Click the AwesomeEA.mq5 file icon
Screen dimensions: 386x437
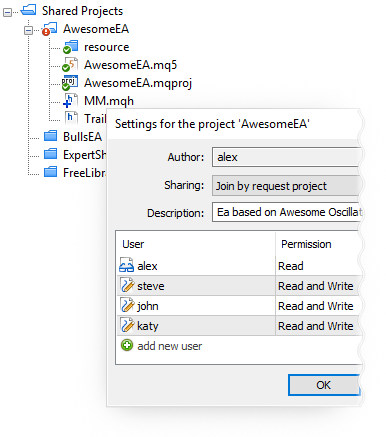[70, 65]
